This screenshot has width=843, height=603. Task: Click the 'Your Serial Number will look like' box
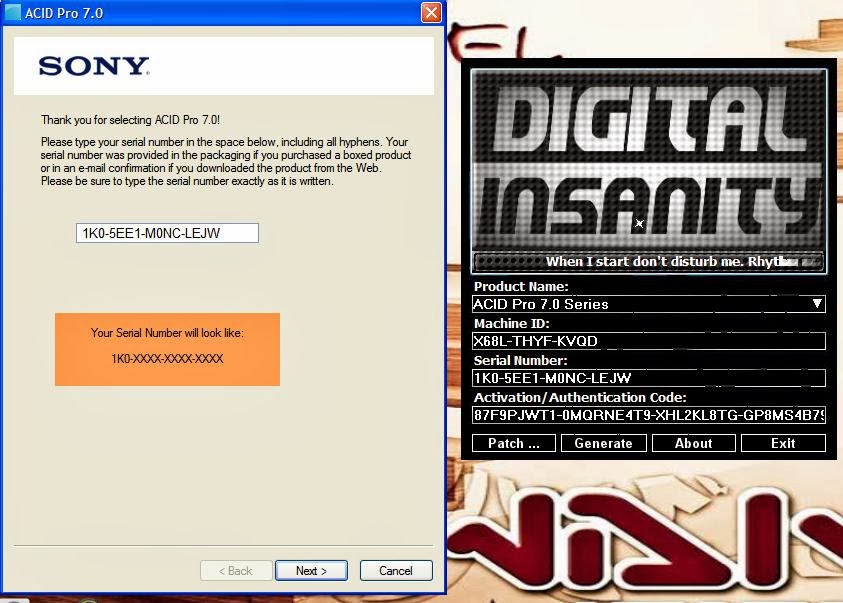tap(167, 349)
